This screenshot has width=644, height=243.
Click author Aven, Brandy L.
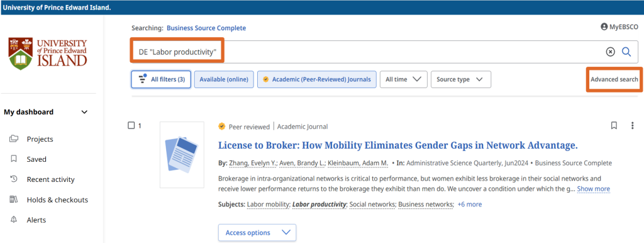pyautogui.click(x=303, y=163)
